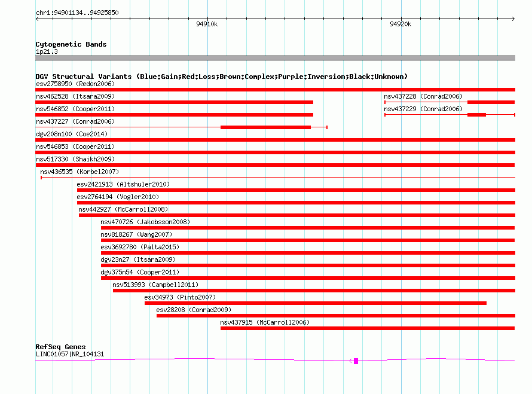
Task: Click the DGV Structural Variants track title
Action: tap(222, 77)
